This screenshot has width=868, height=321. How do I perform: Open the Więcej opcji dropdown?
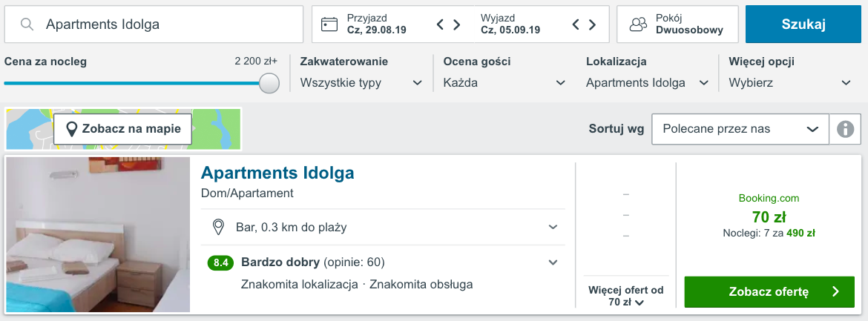coord(790,83)
